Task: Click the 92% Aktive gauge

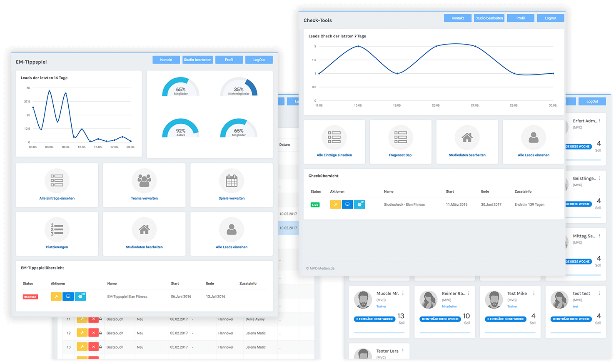Action: coord(181,128)
